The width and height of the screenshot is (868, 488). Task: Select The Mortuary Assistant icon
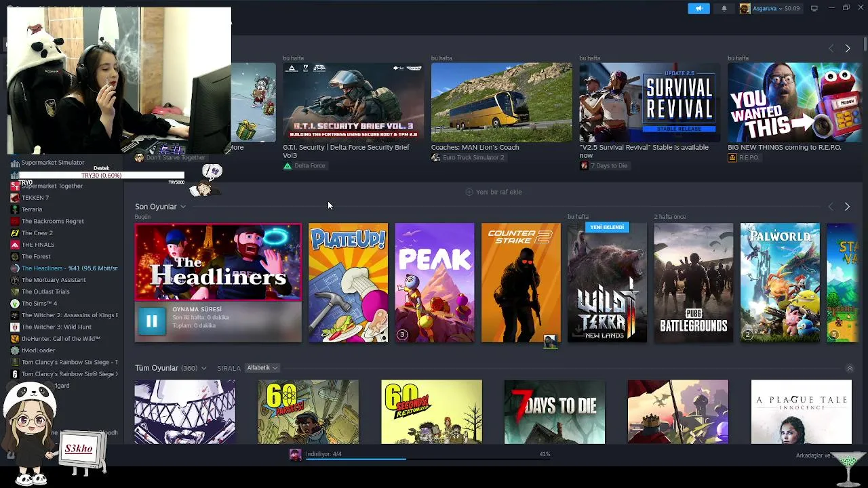pyautogui.click(x=15, y=280)
